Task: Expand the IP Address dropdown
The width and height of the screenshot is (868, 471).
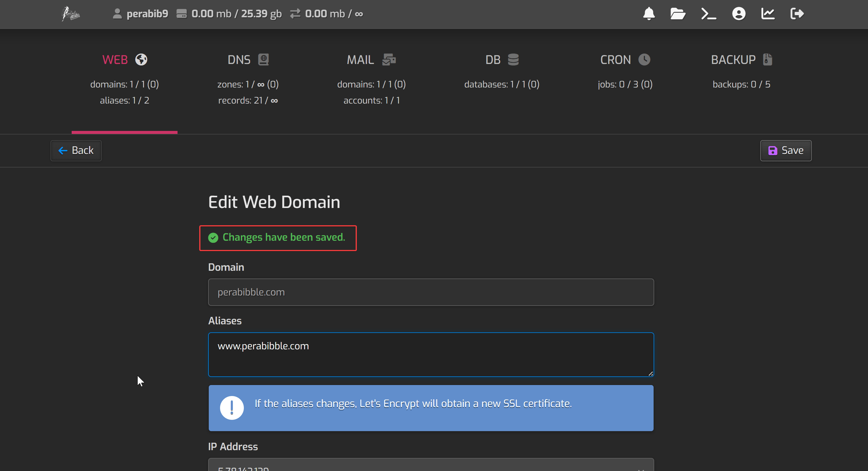Action: (x=431, y=467)
